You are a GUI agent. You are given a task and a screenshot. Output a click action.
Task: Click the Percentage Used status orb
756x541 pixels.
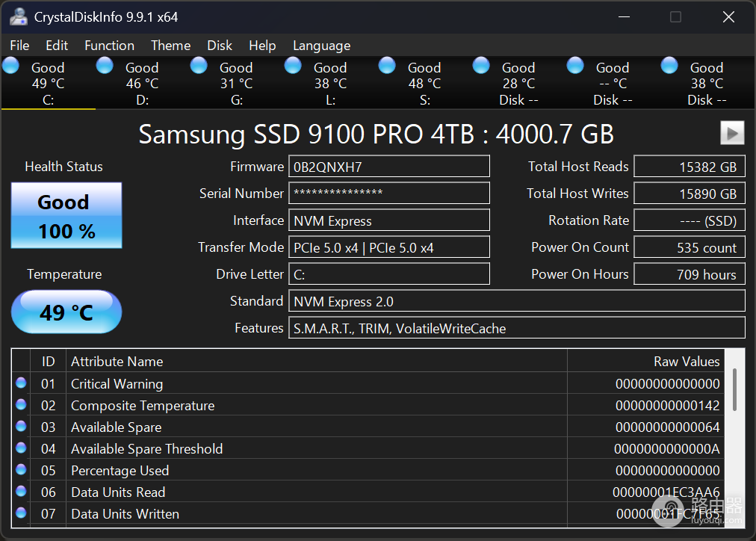pyautogui.click(x=21, y=469)
